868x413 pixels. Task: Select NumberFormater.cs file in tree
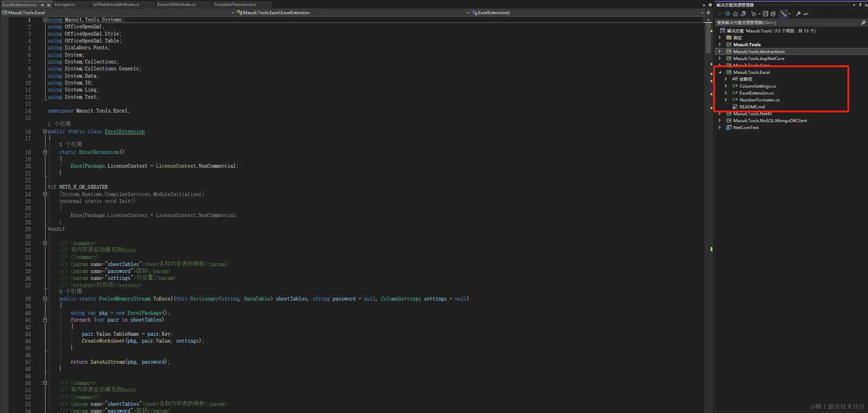point(759,100)
